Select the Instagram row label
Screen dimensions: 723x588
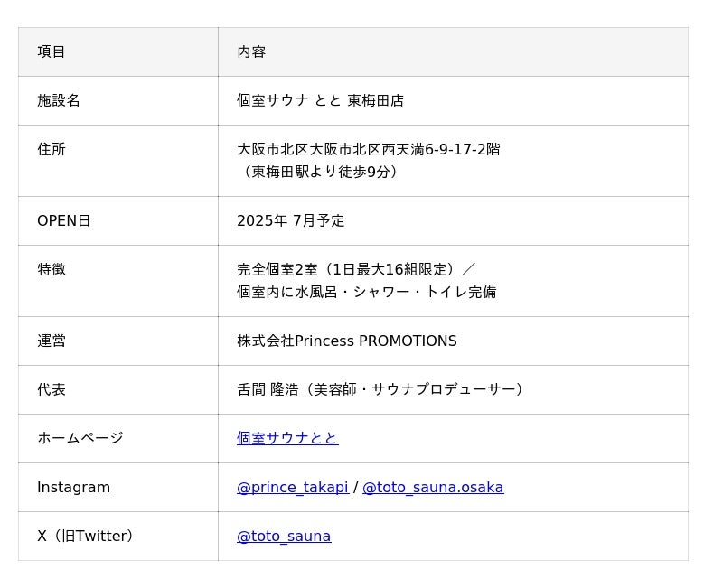[x=73, y=487]
